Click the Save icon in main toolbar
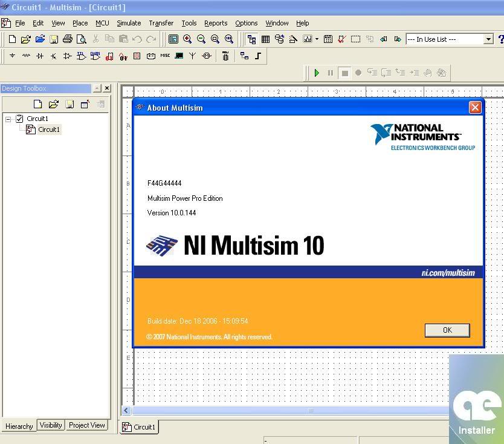Viewport: 504px width, 444px height. [54, 39]
